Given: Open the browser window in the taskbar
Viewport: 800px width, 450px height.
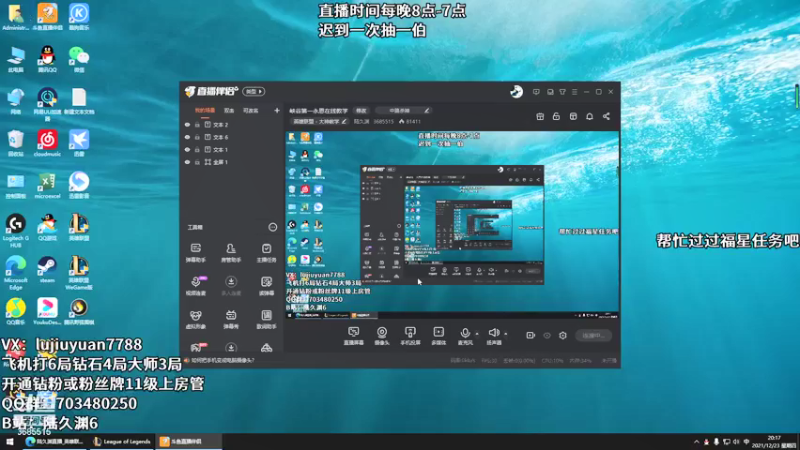Looking at the screenshot, I should [x=55, y=442].
